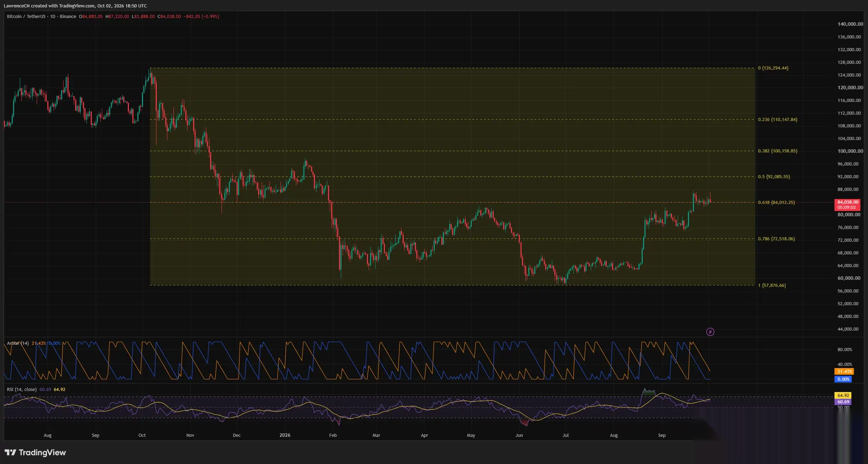Select the Bitcoin / TetherUS symbol title
The height and width of the screenshot is (464, 868).
click(26, 17)
